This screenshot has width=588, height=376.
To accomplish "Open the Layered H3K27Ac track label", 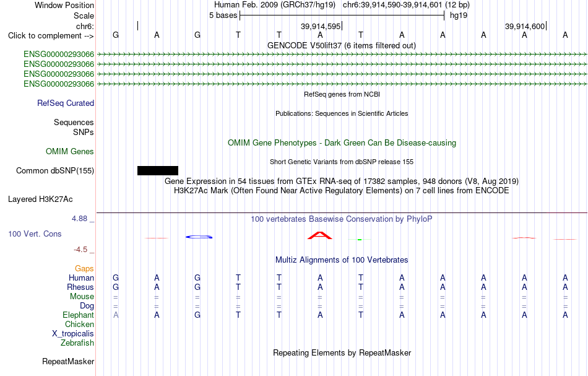I will point(40,199).
